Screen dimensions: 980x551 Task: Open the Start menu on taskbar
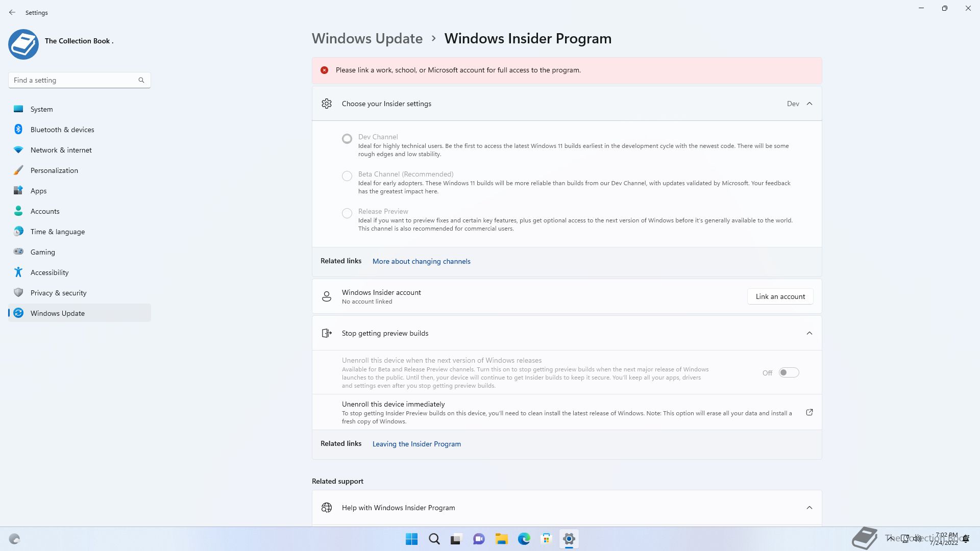411,539
